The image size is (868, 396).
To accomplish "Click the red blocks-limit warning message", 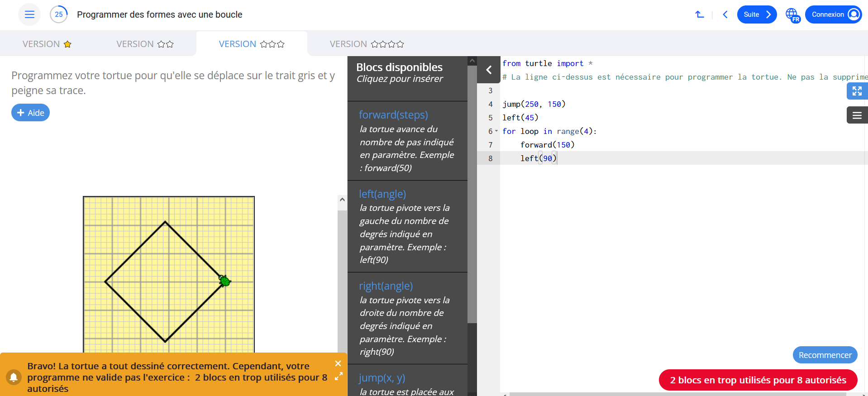I will click(758, 380).
